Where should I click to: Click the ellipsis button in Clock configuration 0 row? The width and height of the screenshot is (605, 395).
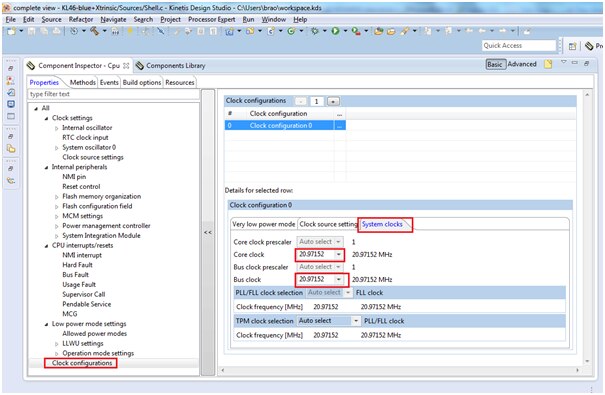tap(340, 125)
